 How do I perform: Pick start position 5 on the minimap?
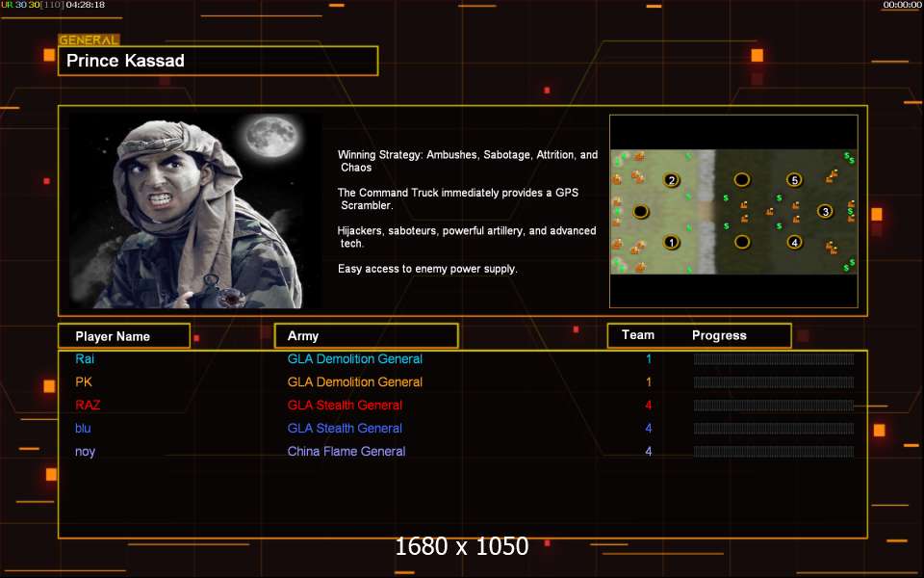pyautogui.click(x=794, y=180)
